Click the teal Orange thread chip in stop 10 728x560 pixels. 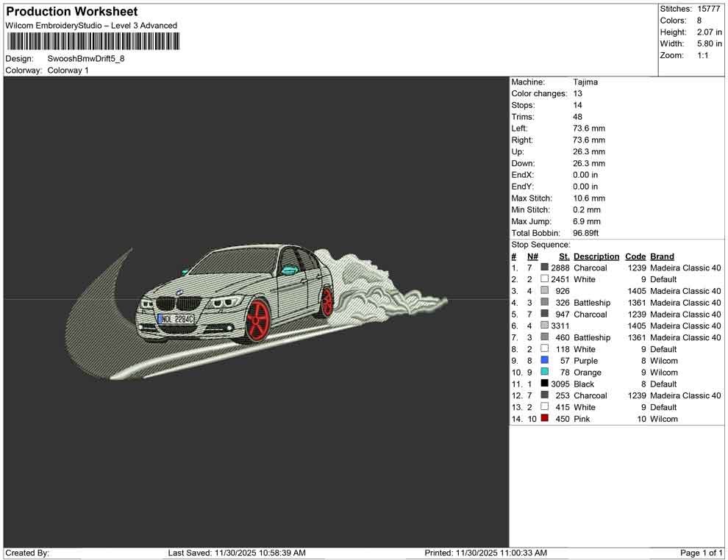(x=545, y=373)
